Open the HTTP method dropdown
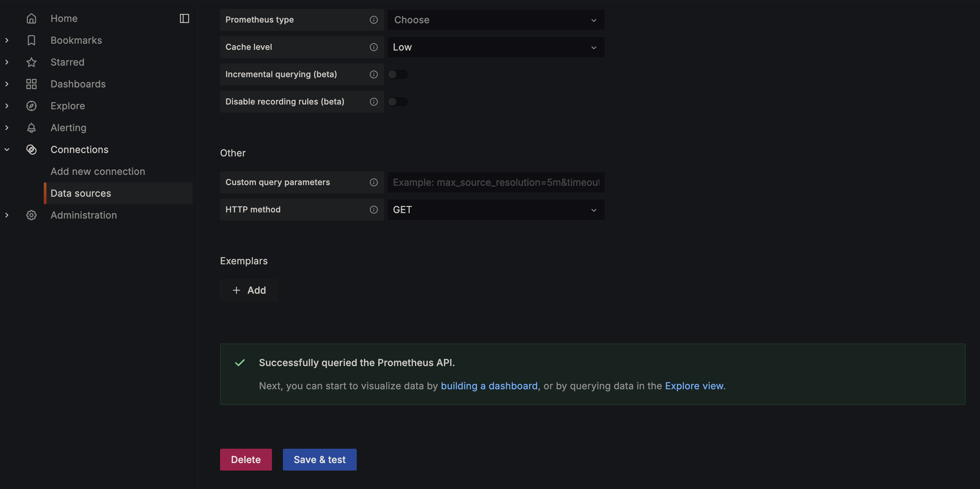 [495, 210]
